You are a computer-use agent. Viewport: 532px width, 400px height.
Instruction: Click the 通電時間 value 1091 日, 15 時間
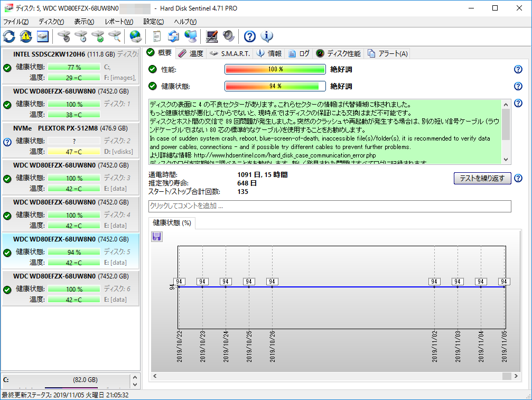[x=262, y=175]
